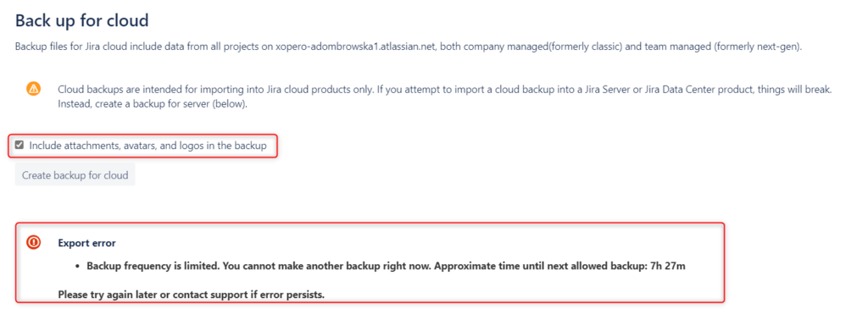Image resolution: width=868 pixels, height=309 pixels.
Task: Click the "Cloud backups are intended" warning sentence
Action: pyautogui.click(x=444, y=89)
